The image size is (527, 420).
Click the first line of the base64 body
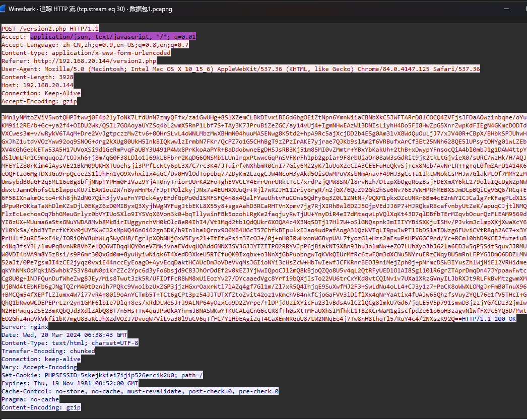tap(262, 117)
